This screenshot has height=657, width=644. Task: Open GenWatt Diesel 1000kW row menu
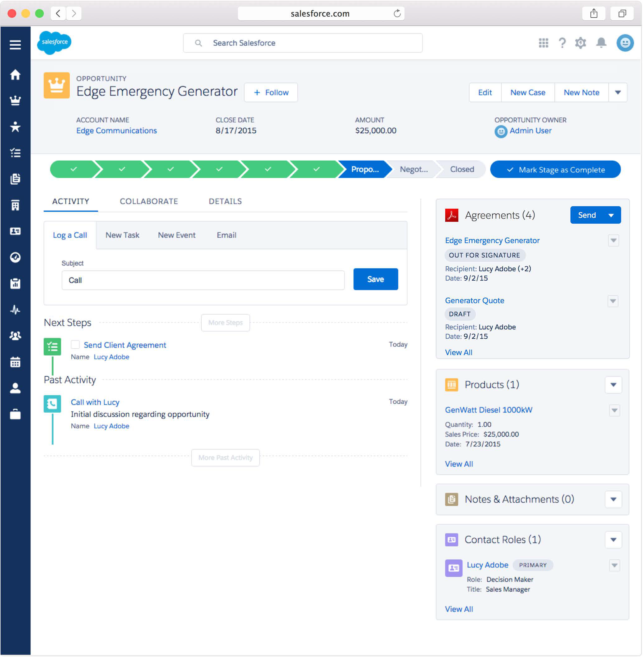coord(615,411)
